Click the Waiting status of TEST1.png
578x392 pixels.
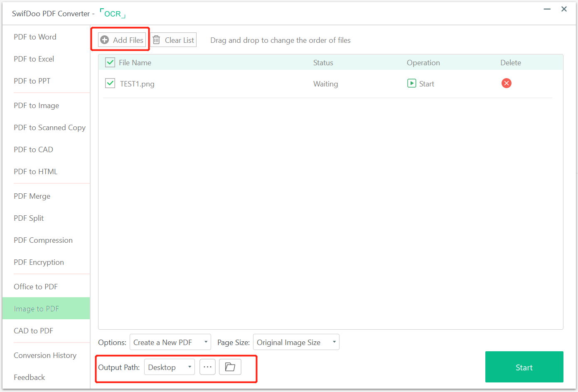pyautogui.click(x=325, y=84)
